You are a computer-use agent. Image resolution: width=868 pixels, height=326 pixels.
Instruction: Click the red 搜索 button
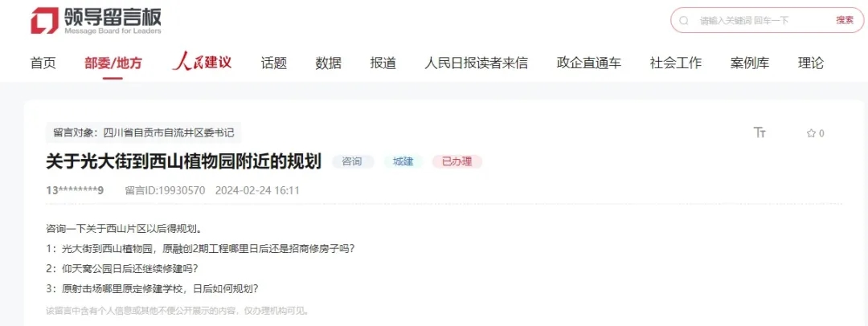click(x=845, y=21)
